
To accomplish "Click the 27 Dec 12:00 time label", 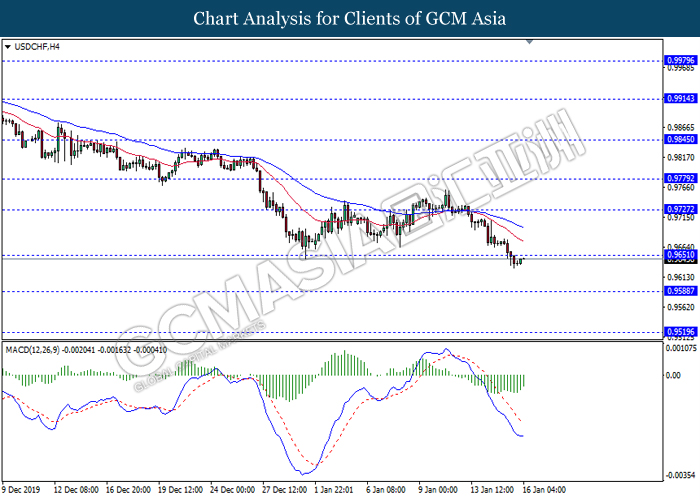I will 284,490.
